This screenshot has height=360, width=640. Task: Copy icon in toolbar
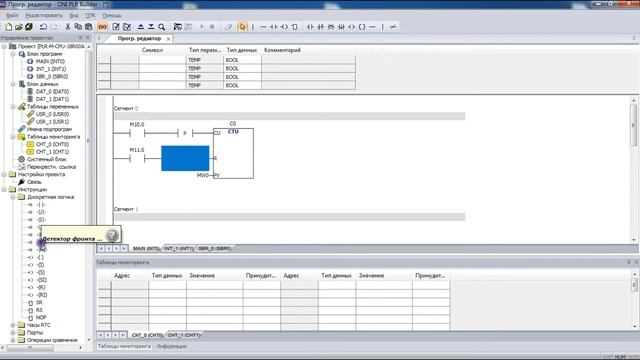(x=78, y=27)
